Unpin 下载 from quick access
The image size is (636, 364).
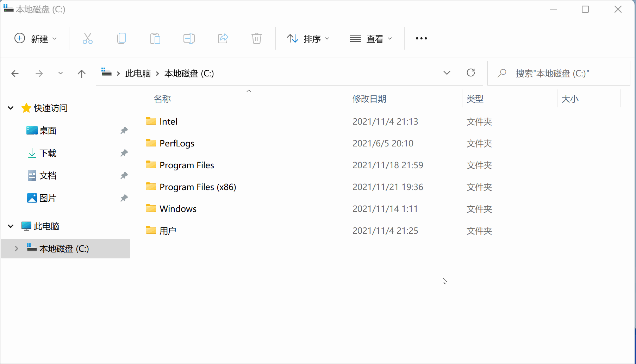pos(124,153)
